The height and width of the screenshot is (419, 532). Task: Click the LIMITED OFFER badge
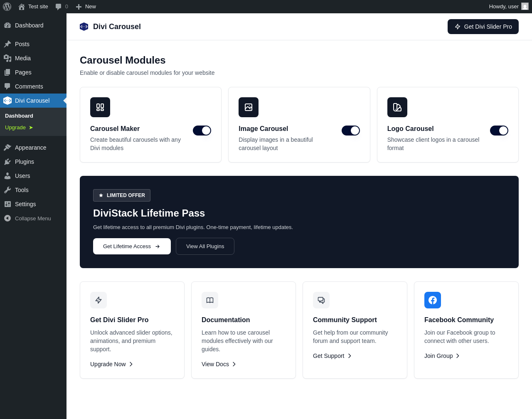click(x=122, y=195)
